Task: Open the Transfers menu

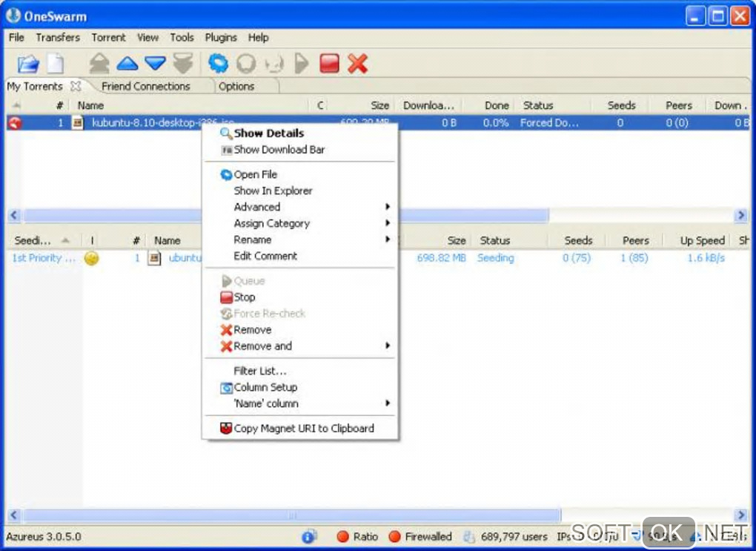Action: point(58,38)
